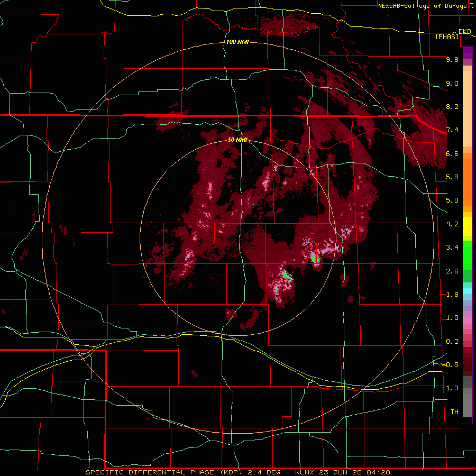Click the TH label on color scale
Viewport: 476px width, 476px height.
point(454,412)
